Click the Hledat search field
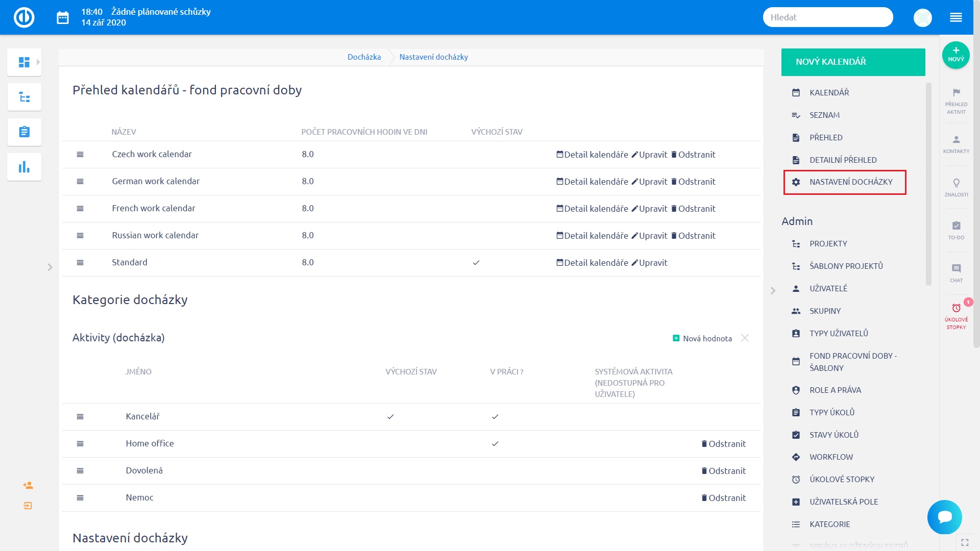Viewport: 980px width, 551px height. pyautogui.click(x=827, y=17)
